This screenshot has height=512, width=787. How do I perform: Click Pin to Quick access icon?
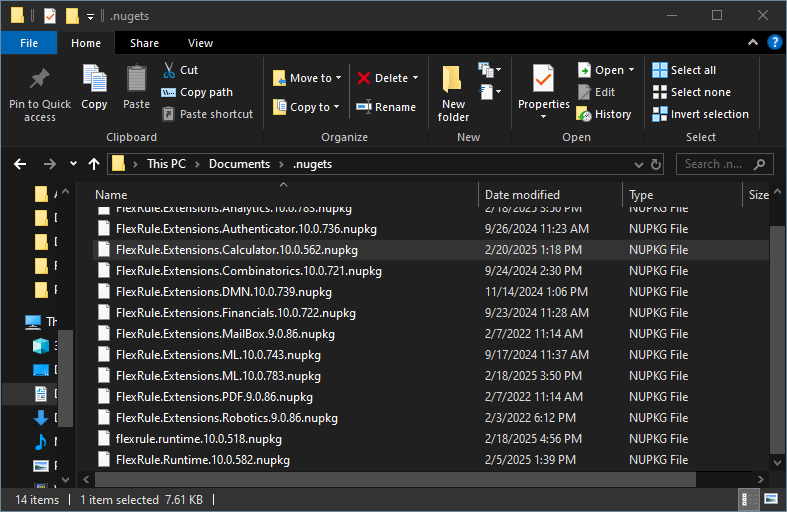[x=40, y=79]
